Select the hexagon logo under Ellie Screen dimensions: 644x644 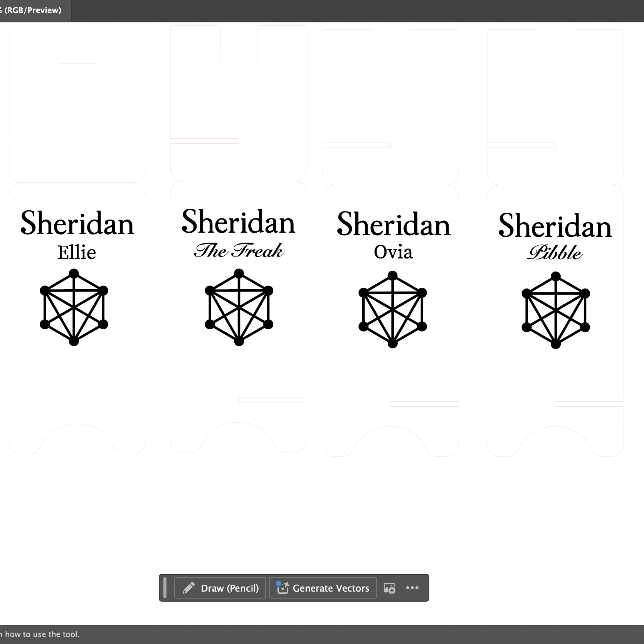coord(74,307)
